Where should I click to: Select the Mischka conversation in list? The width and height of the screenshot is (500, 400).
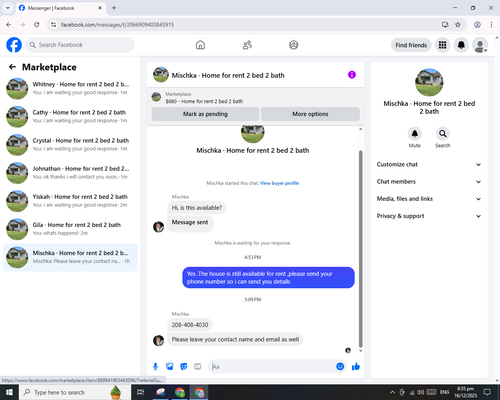(70, 257)
